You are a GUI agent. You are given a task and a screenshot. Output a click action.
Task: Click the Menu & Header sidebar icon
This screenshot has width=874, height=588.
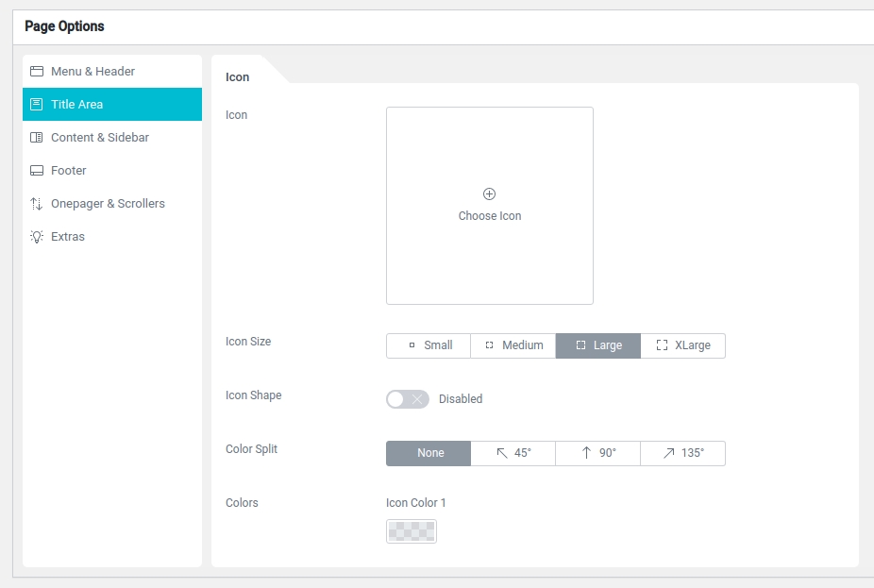[x=37, y=72]
